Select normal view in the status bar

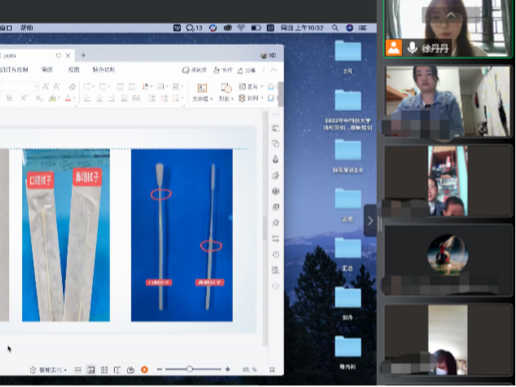tap(91, 370)
